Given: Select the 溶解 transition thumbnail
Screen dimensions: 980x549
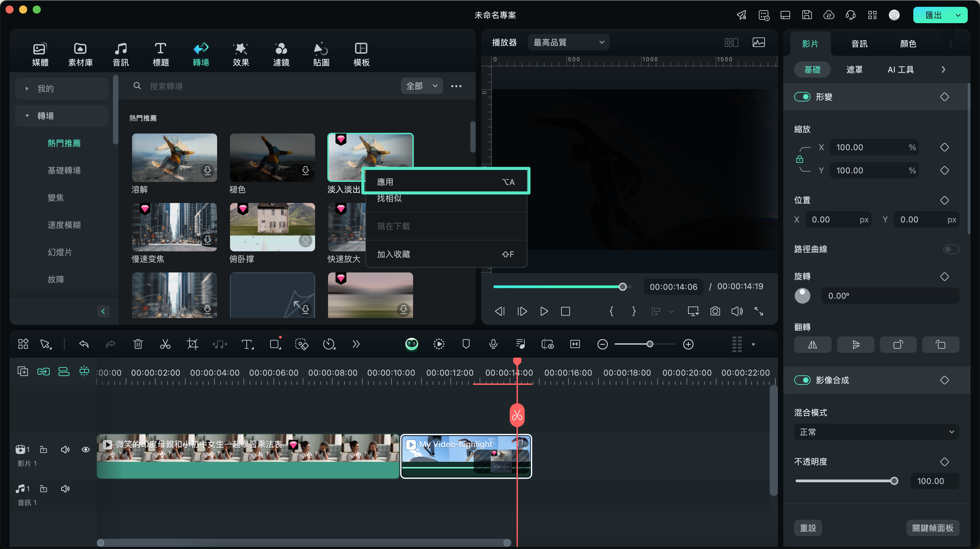Looking at the screenshot, I should coord(174,157).
